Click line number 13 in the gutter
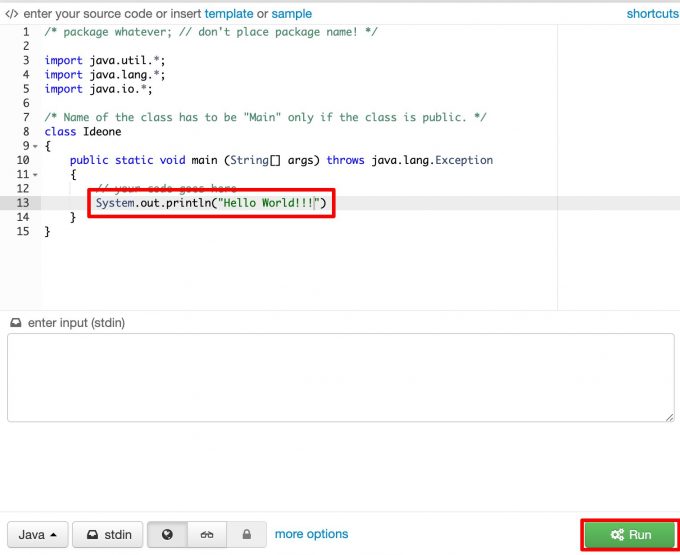This screenshot has width=680, height=555. [22, 204]
